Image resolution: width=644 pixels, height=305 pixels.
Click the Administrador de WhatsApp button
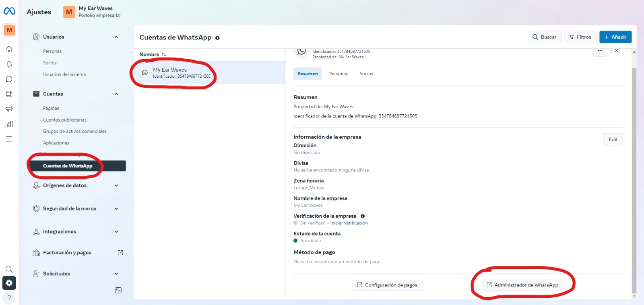point(522,285)
